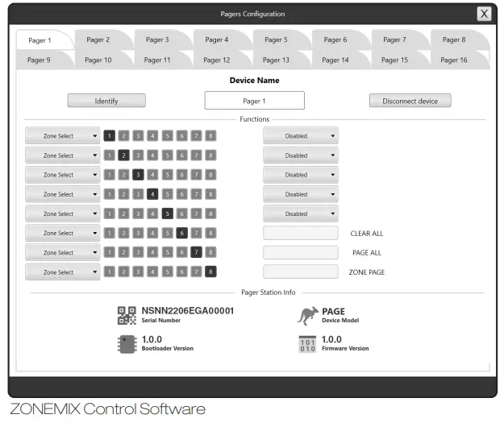Open the last row Zone Select dropdown
Viewport: 504px width, 427px height.
[x=62, y=272]
